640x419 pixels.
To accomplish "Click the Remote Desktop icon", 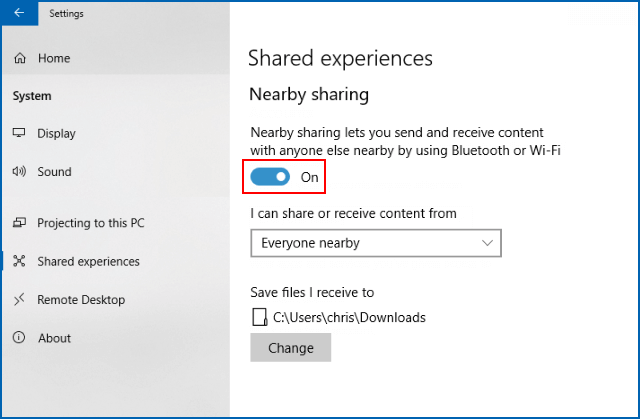I will point(20,300).
